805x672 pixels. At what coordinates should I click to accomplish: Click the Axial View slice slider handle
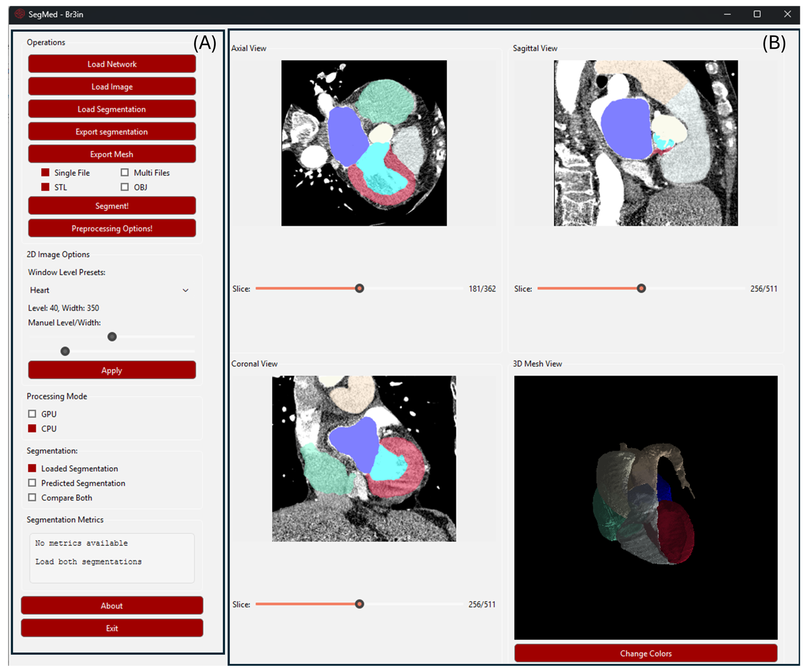point(359,288)
